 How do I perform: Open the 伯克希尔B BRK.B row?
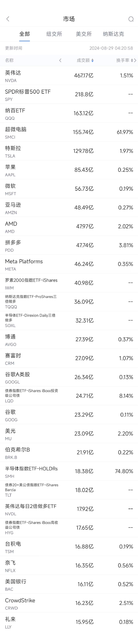[x=69, y=452]
